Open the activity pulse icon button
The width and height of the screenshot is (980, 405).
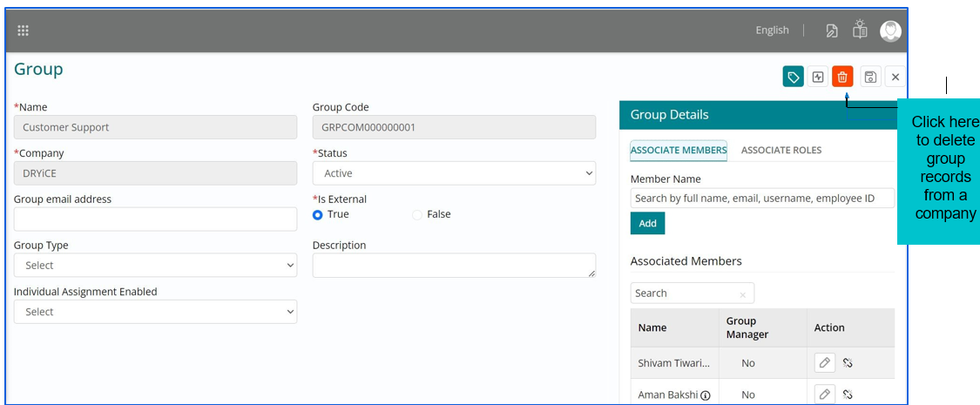(x=817, y=77)
